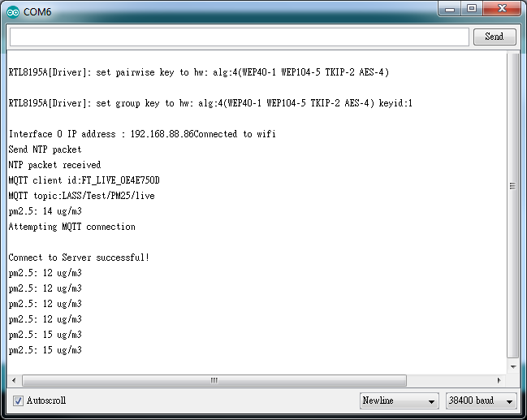Click the Arduino logo icon in title bar

(13, 12)
